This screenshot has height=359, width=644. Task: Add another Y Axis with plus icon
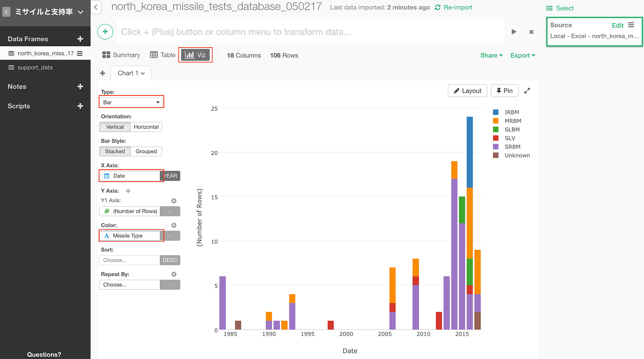pyautogui.click(x=128, y=191)
